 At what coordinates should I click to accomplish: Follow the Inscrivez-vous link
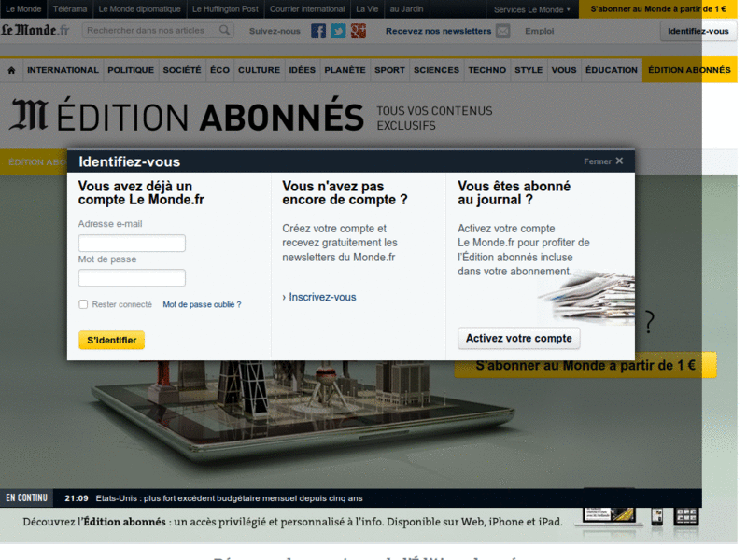pyautogui.click(x=322, y=297)
